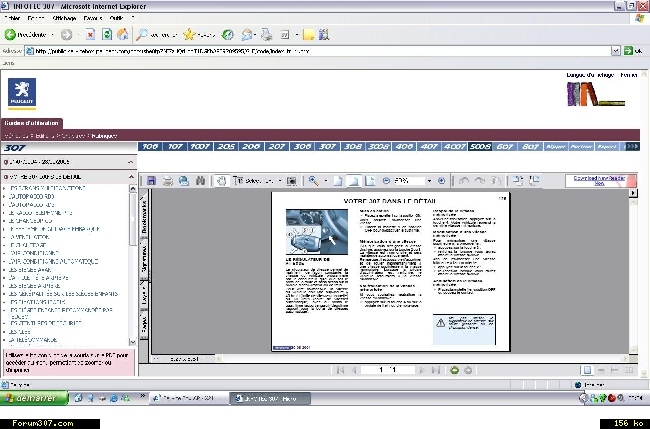Click grey next view button
Image resolution: width=650 pixels, height=429 pixels.
click(x=468, y=370)
